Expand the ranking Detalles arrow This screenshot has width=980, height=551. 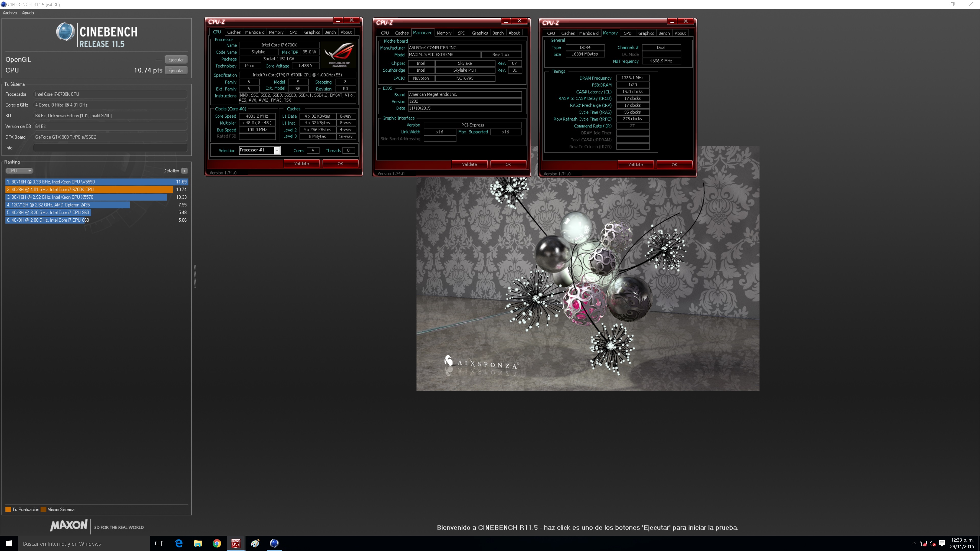coord(185,171)
